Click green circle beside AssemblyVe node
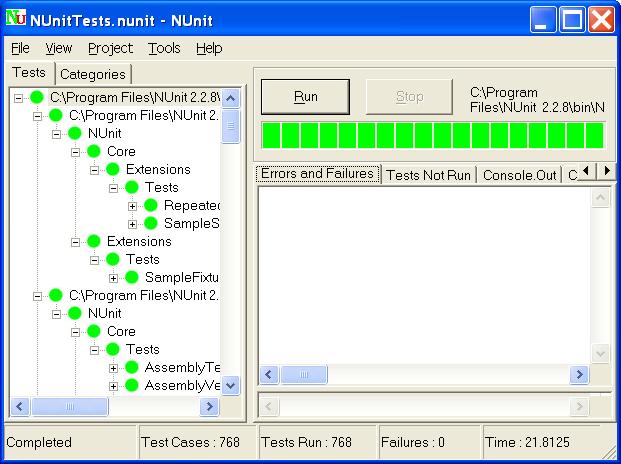 tap(132, 385)
